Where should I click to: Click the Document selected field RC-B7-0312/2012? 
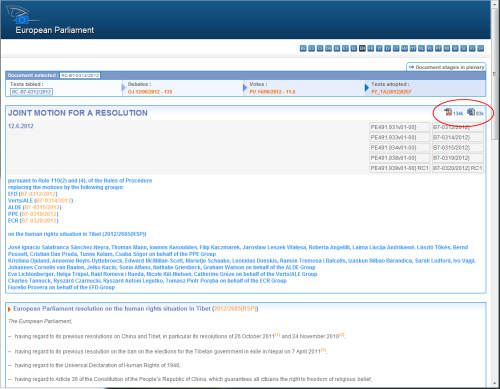(80, 75)
